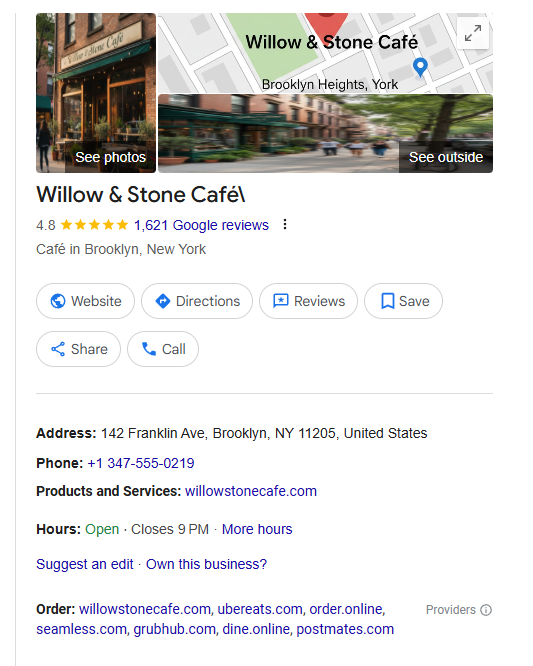Click the red map marker

click(x=326, y=25)
